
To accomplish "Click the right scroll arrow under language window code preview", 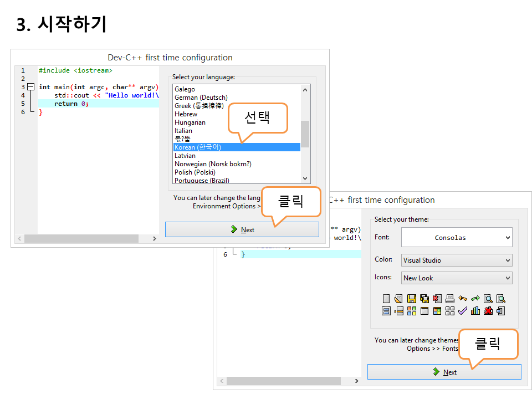I will pyautogui.click(x=155, y=238).
